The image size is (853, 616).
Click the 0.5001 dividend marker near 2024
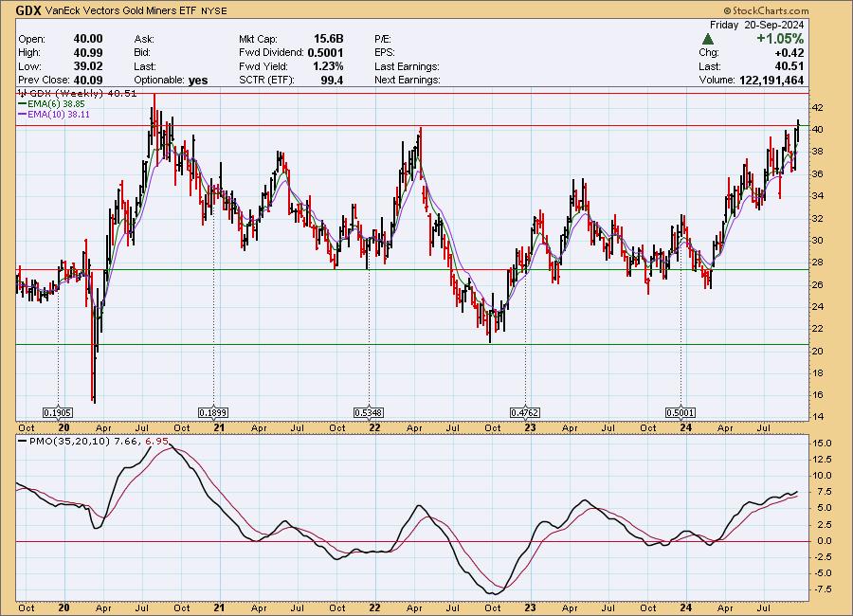[681, 413]
